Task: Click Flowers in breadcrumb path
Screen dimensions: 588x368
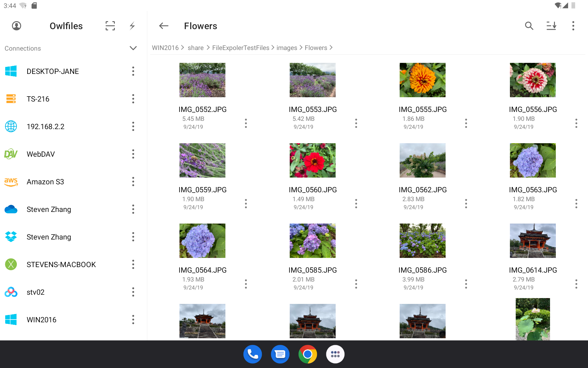Action: (316, 48)
